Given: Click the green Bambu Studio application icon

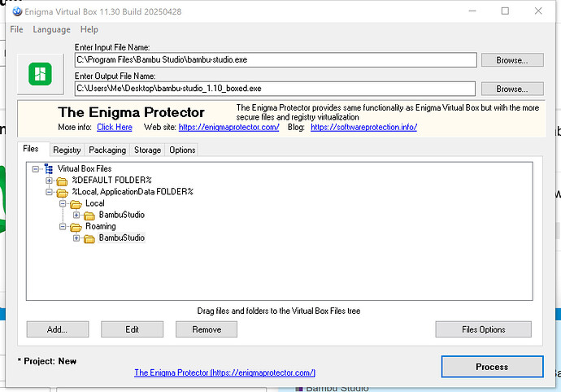Looking at the screenshot, I should pyautogui.click(x=40, y=74).
